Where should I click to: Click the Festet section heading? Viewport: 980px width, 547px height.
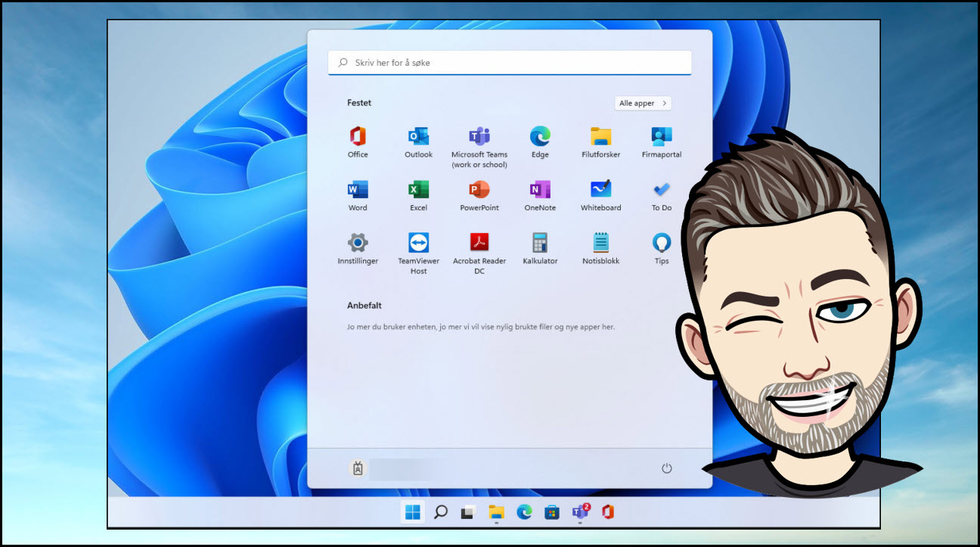[359, 103]
